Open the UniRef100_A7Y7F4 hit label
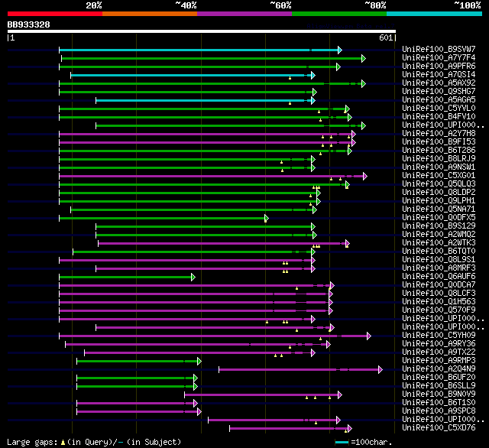Image resolution: width=489 pixels, height=448 pixels. (439, 57)
